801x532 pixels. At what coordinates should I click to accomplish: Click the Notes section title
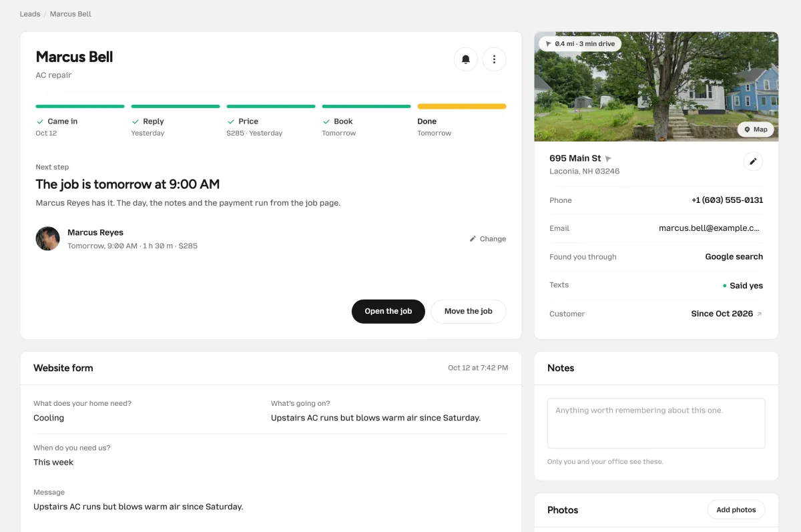click(x=561, y=368)
